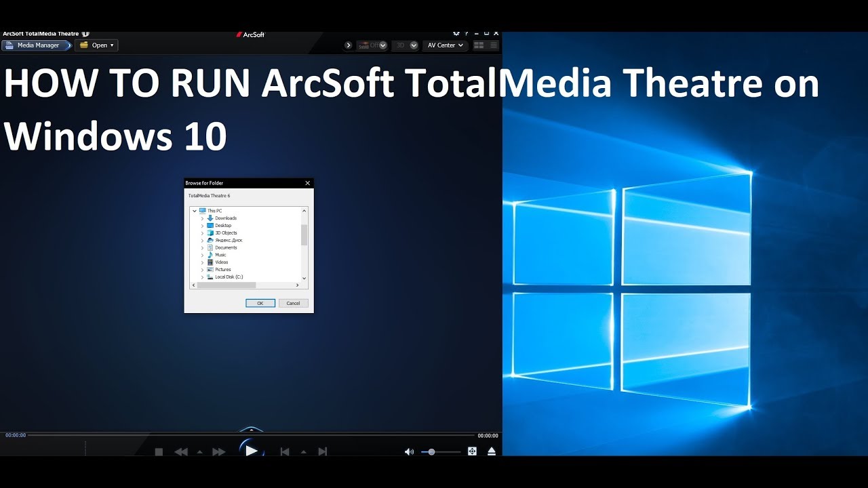The height and width of the screenshot is (488, 868).
Task: Close the Browse for Folder dialog
Action: (307, 183)
